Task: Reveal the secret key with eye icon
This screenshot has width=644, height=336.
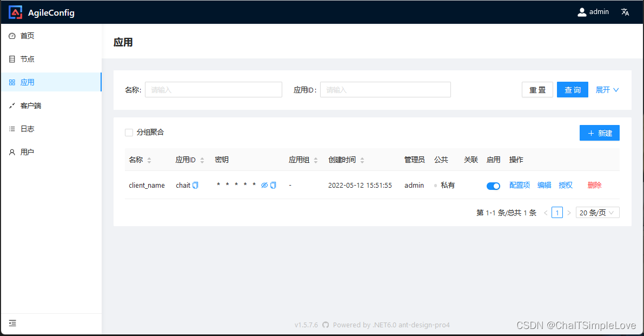Action: (264, 185)
